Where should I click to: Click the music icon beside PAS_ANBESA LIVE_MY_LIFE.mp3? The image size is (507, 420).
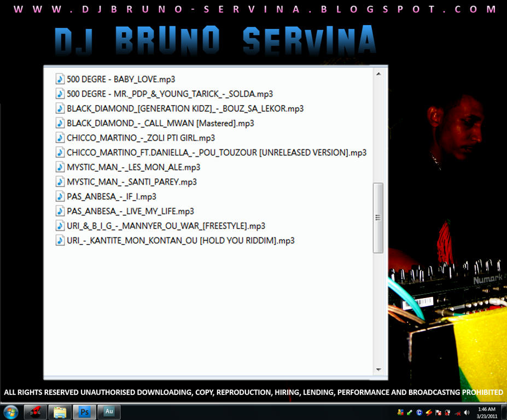(60, 211)
